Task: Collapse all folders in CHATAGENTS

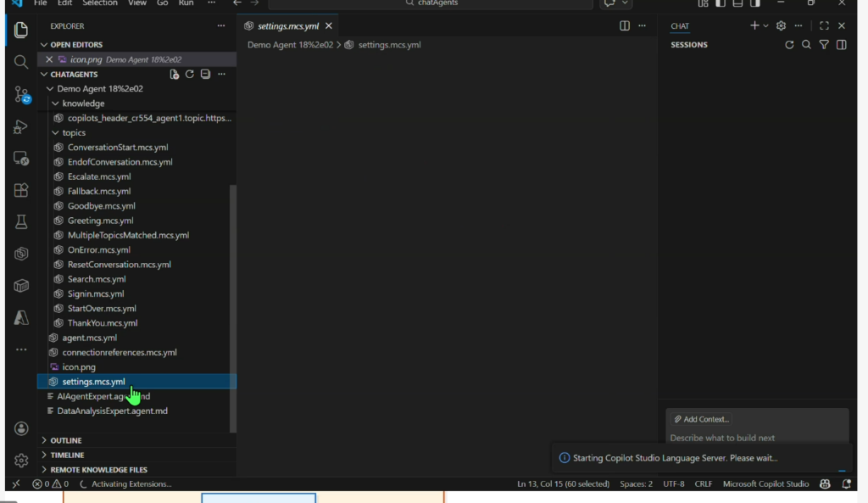Action: [x=205, y=75]
